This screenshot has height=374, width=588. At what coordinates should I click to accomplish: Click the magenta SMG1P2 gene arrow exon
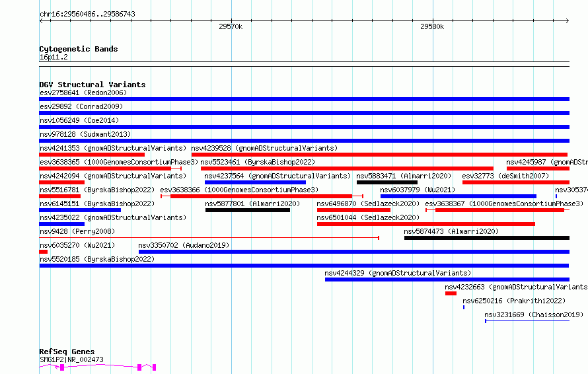61,367
